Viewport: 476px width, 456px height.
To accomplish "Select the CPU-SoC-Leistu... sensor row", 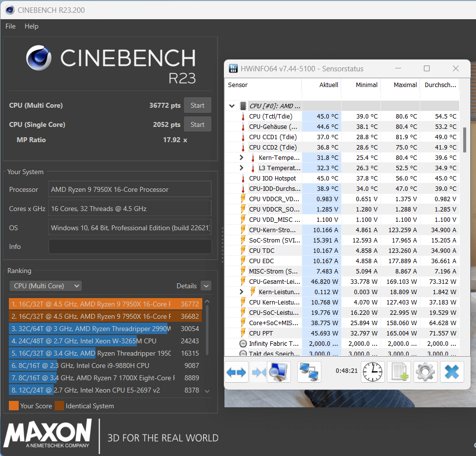I will [342, 312].
